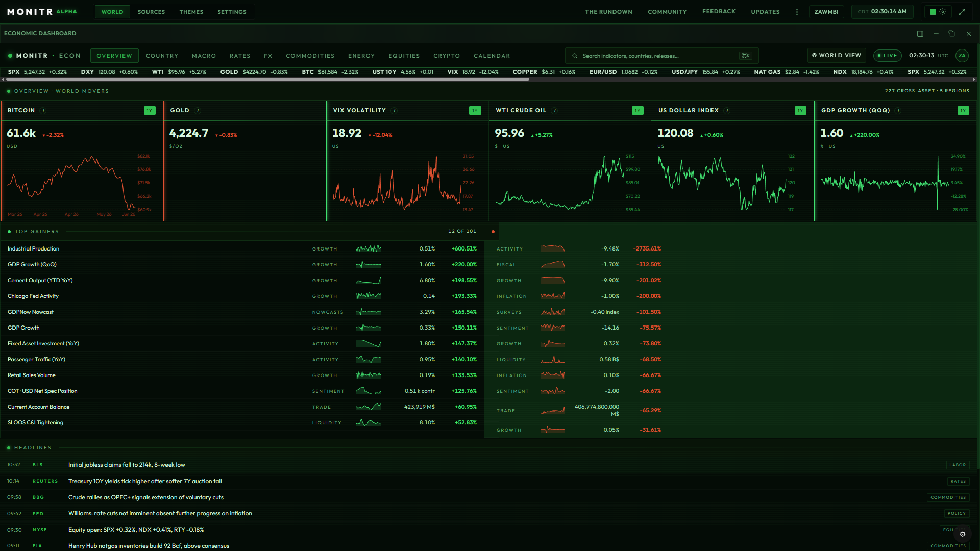
Task: Open the FX tab
Action: (268, 56)
